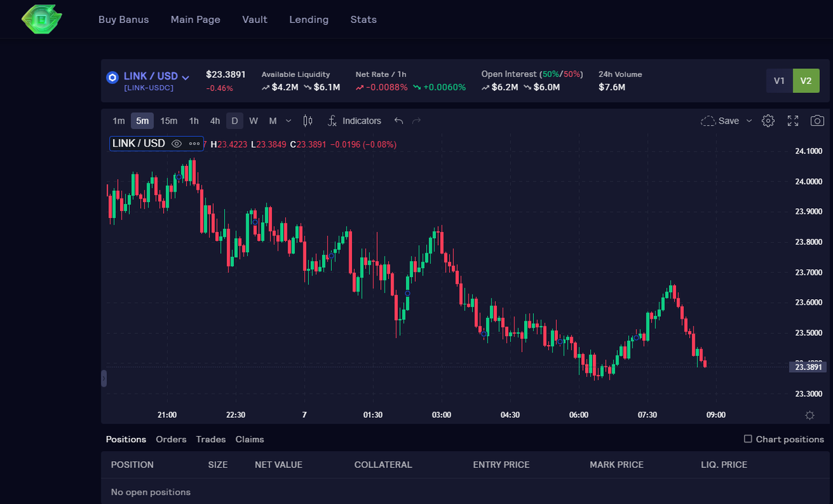This screenshot has width=833, height=504.
Task: Select the 15m timeframe
Action: click(169, 121)
